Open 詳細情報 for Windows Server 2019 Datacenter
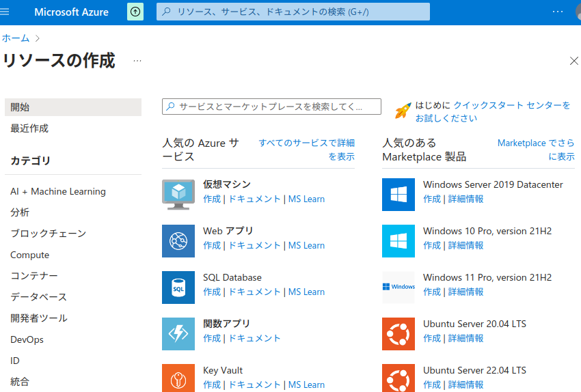Image resolution: width=581 pixels, height=392 pixels. point(465,199)
